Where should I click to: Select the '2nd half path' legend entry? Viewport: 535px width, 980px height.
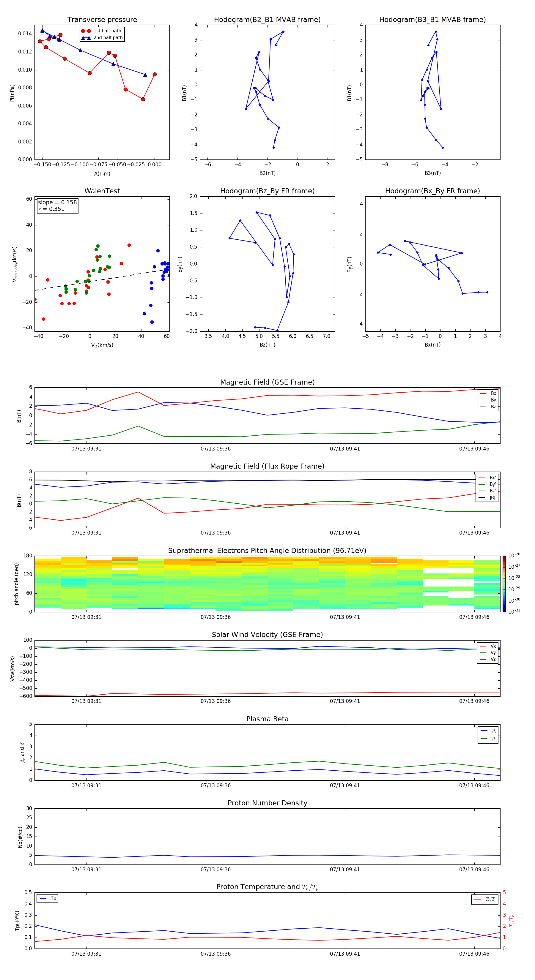point(102,38)
